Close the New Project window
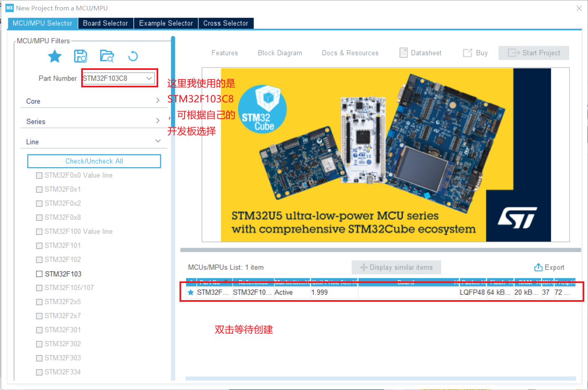588x390 pixels. (579, 8)
